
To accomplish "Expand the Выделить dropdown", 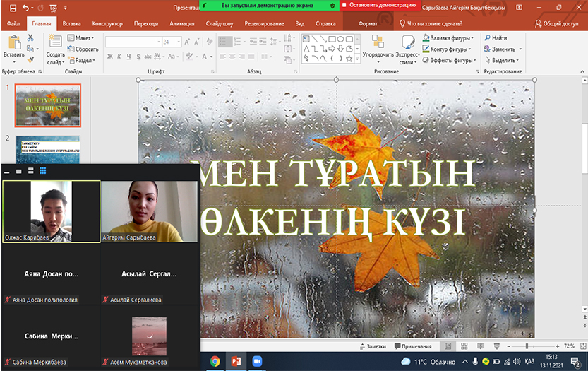I will pyautogui.click(x=505, y=60).
